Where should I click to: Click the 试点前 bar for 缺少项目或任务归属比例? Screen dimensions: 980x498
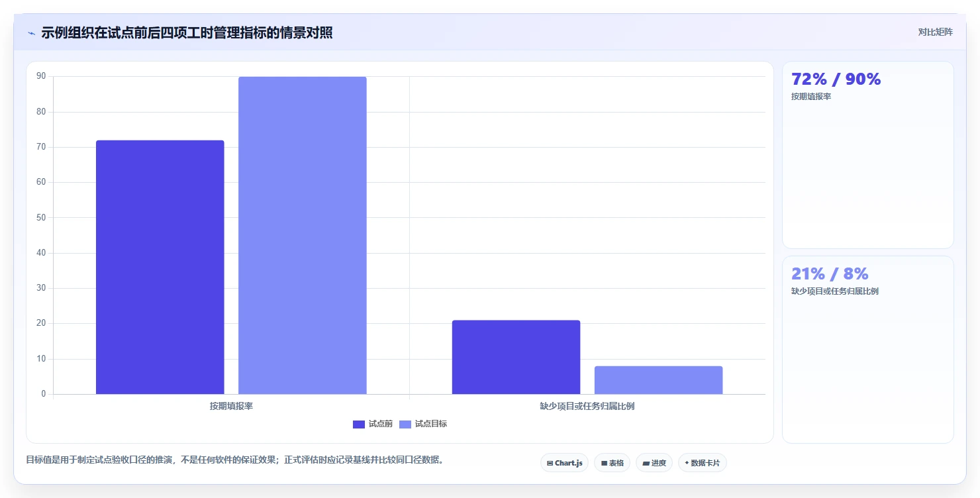(x=516, y=357)
